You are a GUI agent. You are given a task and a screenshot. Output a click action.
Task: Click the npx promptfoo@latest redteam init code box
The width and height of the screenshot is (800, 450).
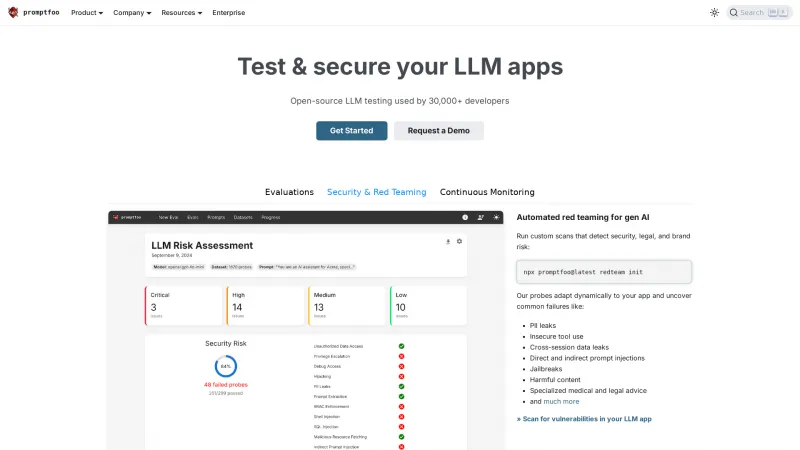pyautogui.click(x=604, y=272)
